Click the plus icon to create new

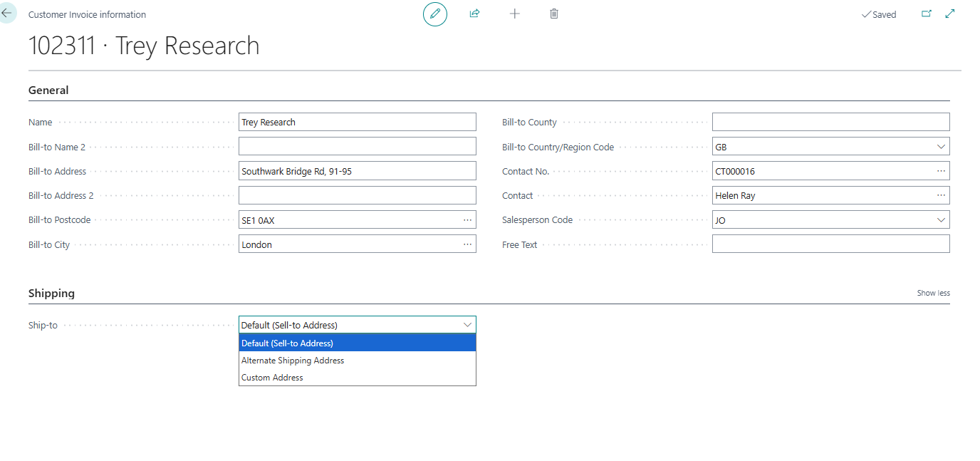coord(515,14)
